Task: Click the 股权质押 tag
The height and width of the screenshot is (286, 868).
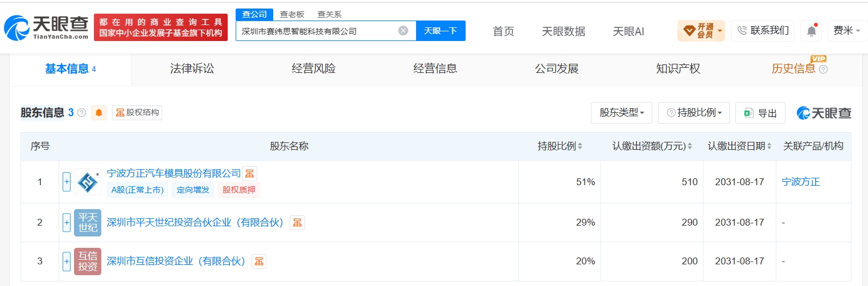Action: point(239,190)
